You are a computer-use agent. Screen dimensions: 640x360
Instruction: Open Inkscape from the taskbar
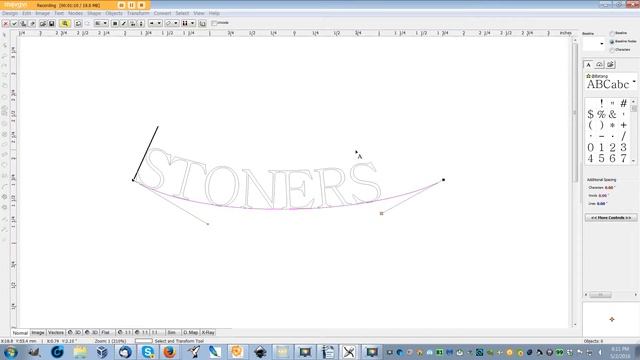[260, 352]
